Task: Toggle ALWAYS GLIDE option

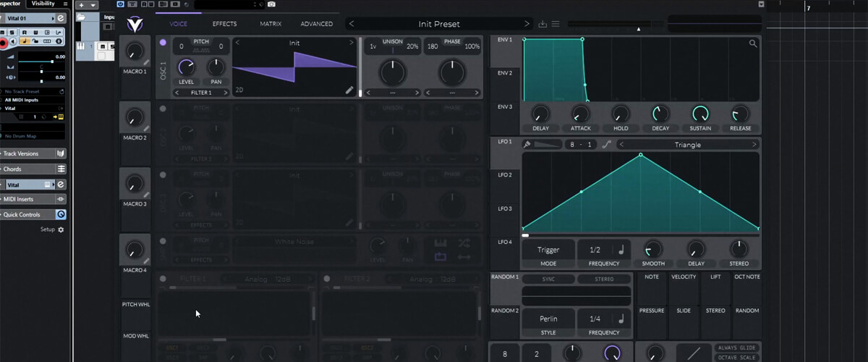Action: (x=736, y=348)
